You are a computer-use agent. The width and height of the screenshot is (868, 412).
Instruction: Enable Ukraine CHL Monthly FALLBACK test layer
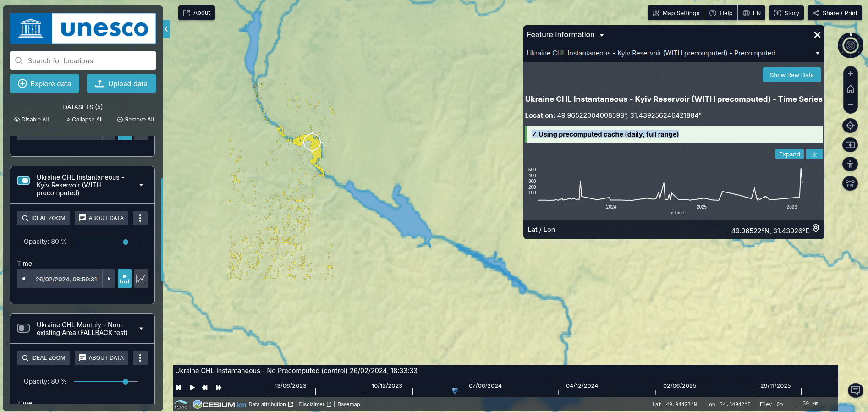[23, 328]
